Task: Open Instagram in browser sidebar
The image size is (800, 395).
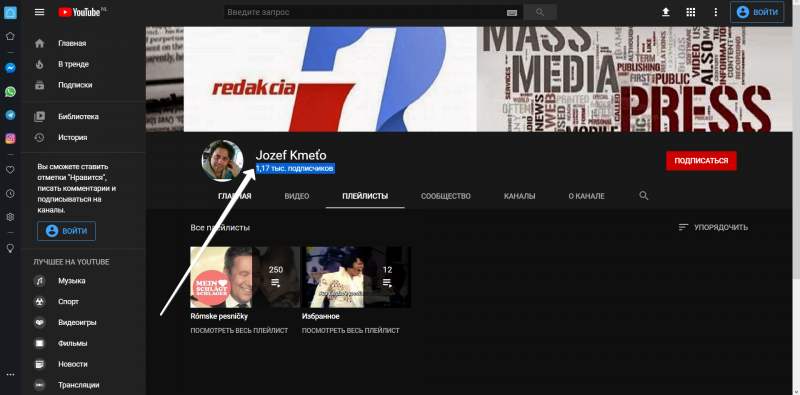Action: 10,138
